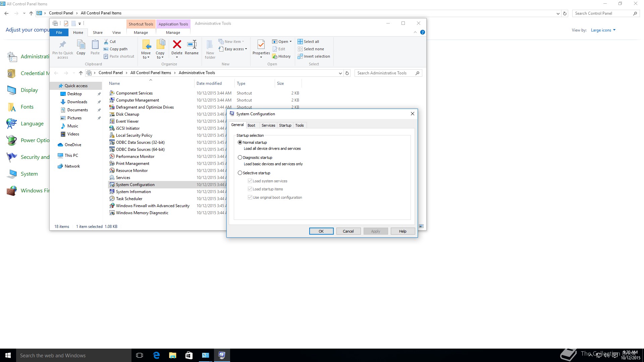
Task: Select This PC in navigation pane
Action: click(x=71, y=156)
